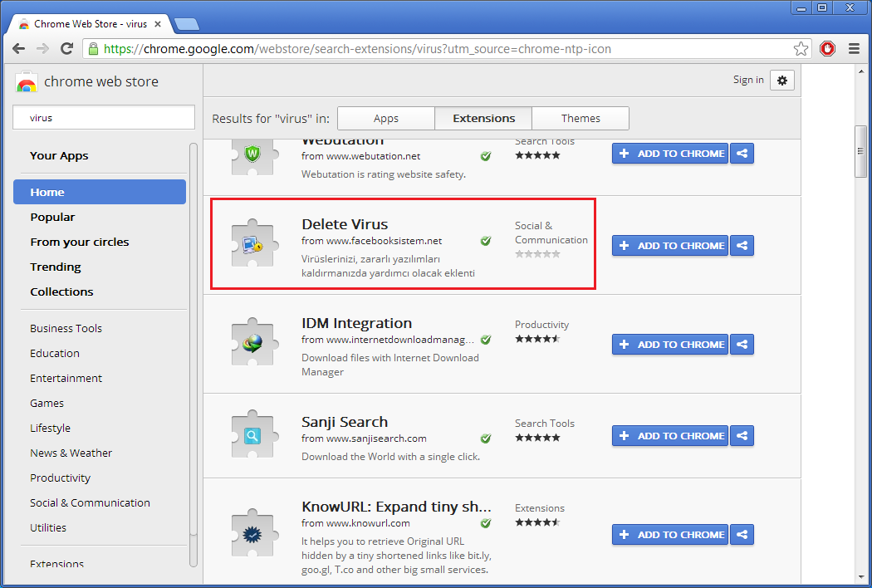Open Your Apps in the sidebar

59,156
